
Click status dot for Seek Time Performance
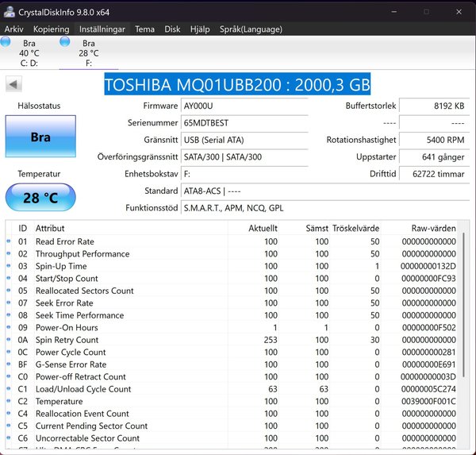9,315
